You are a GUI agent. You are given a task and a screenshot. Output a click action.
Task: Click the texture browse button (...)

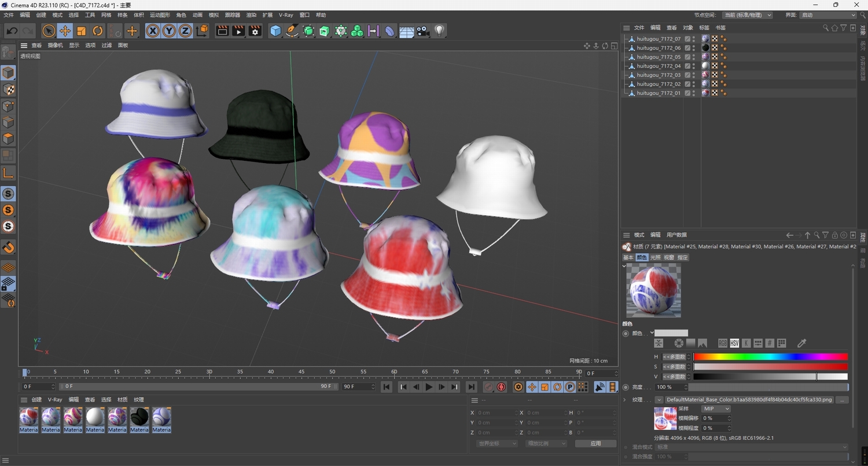tap(843, 400)
